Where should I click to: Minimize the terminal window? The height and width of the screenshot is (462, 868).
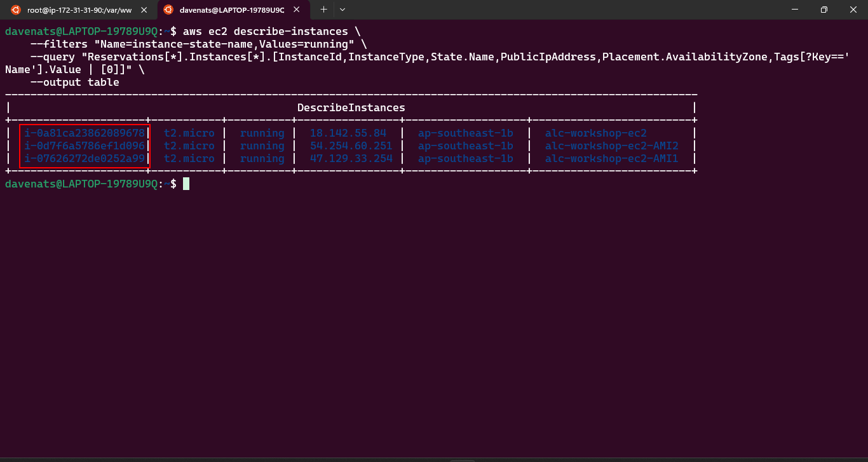(x=795, y=10)
